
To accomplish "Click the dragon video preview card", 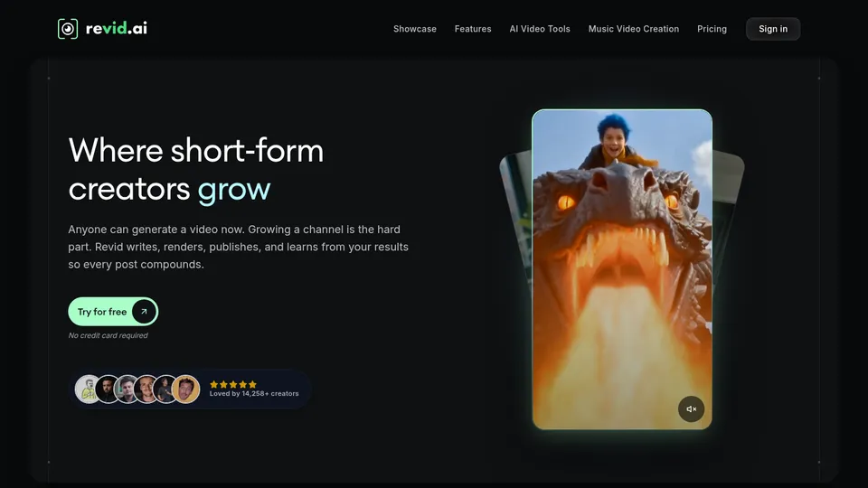I will (x=622, y=269).
